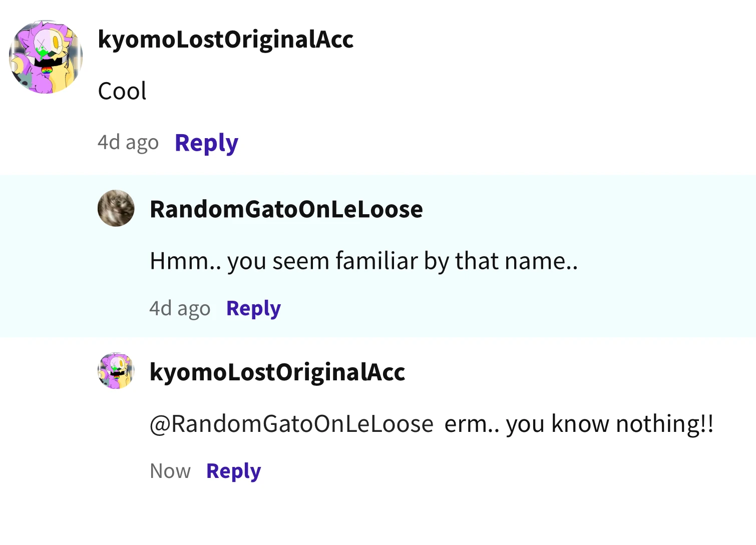
Task: Reply to the "Cool" comment
Action: pos(206,143)
